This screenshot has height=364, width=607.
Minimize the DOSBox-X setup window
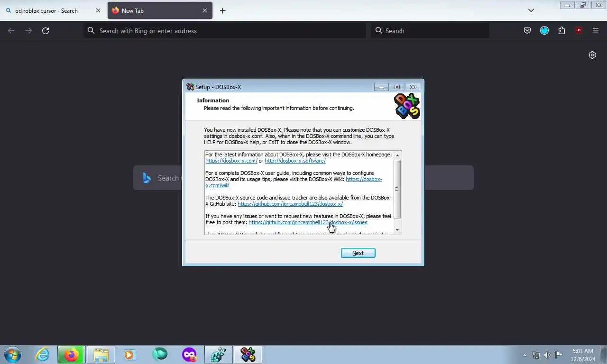[381, 87]
